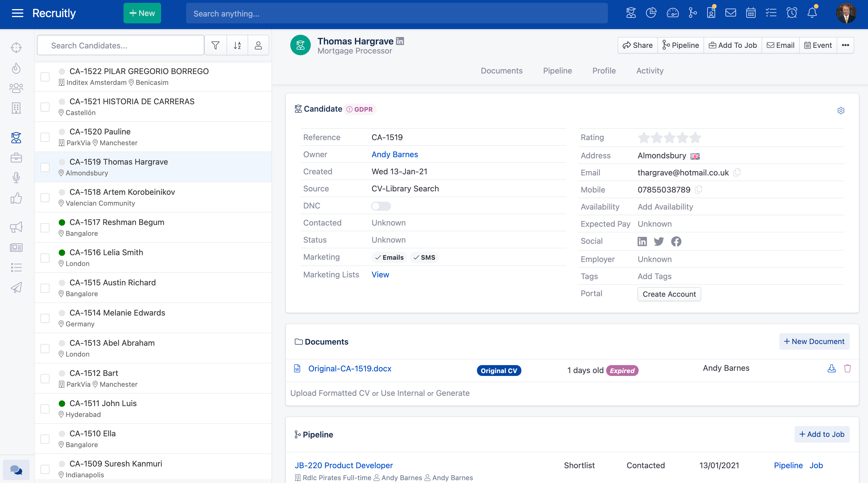
Task: Check the CA-1517 Reshman Begum checkbox
Action: point(45,228)
